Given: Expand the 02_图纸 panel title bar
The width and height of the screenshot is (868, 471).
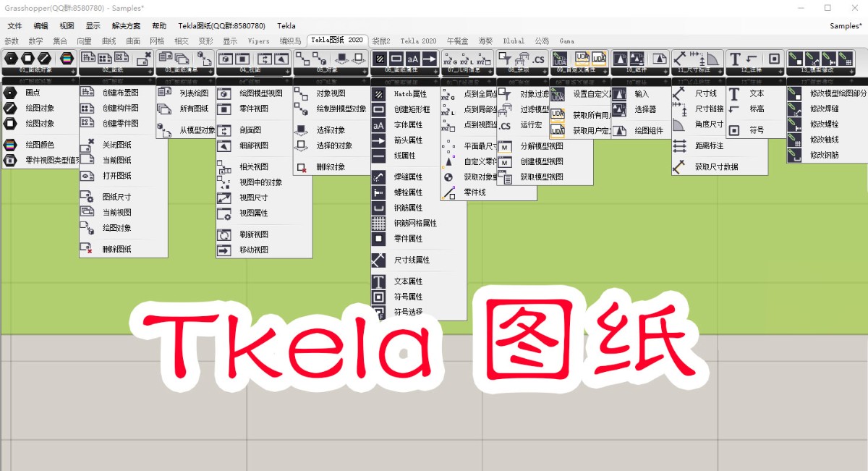Looking at the screenshot, I should pyautogui.click(x=116, y=71).
